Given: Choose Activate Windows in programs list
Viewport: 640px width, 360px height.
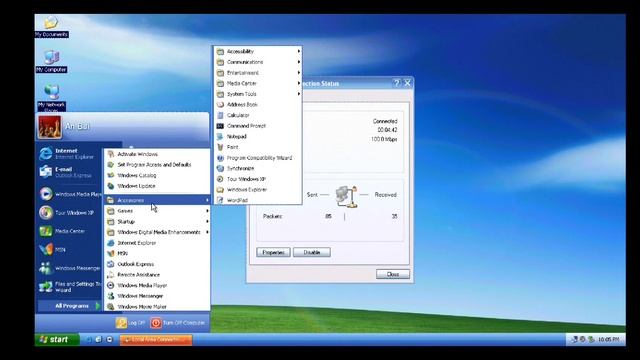Looking at the screenshot, I should coord(157,154).
